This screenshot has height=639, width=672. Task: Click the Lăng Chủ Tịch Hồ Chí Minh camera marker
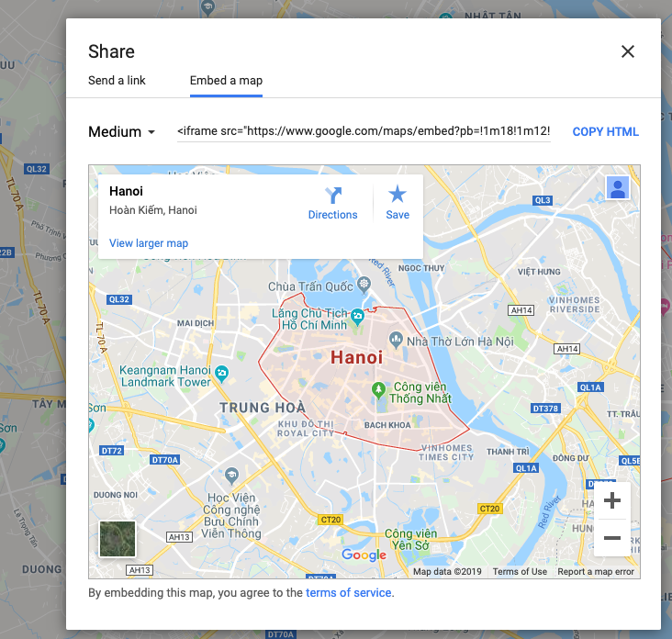pyautogui.click(x=357, y=317)
